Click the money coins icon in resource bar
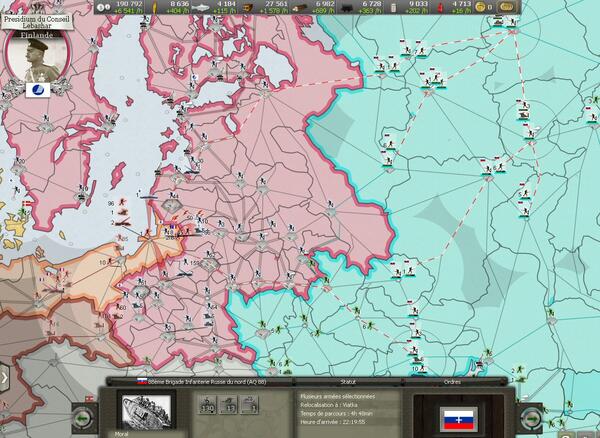The height and width of the screenshot is (438, 600). pyautogui.click(x=103, y=7)
